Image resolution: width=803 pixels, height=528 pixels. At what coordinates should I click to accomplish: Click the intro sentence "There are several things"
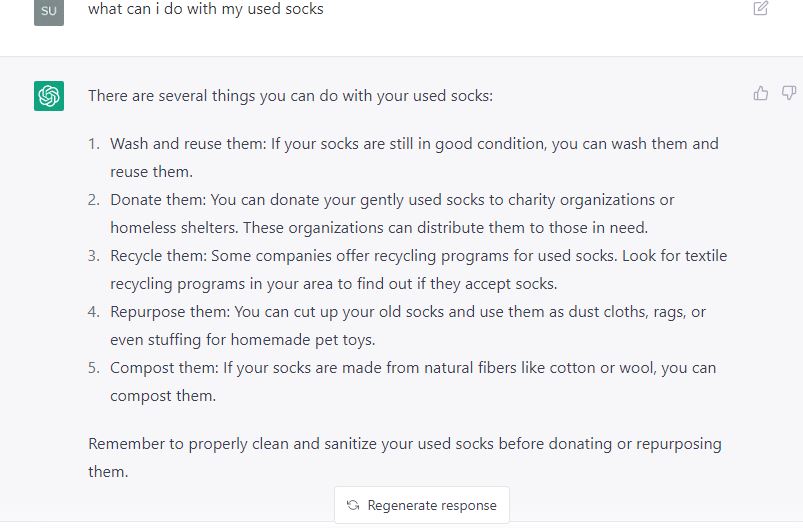click(x=290, y=96)
